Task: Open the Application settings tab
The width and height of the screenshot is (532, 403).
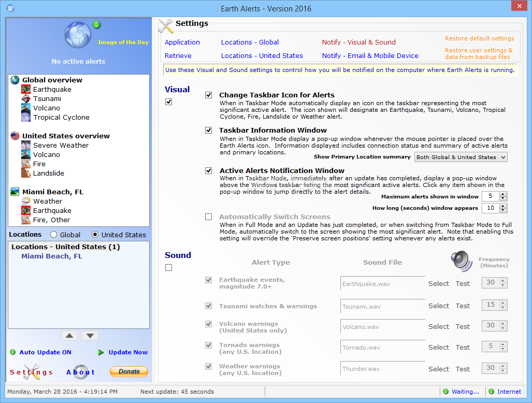Action: [x=182, y=42]
